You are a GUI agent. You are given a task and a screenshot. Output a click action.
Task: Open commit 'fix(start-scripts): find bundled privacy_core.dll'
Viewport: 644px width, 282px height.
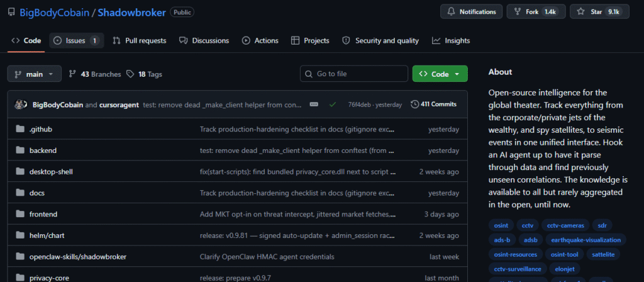(x=297, y=171)
